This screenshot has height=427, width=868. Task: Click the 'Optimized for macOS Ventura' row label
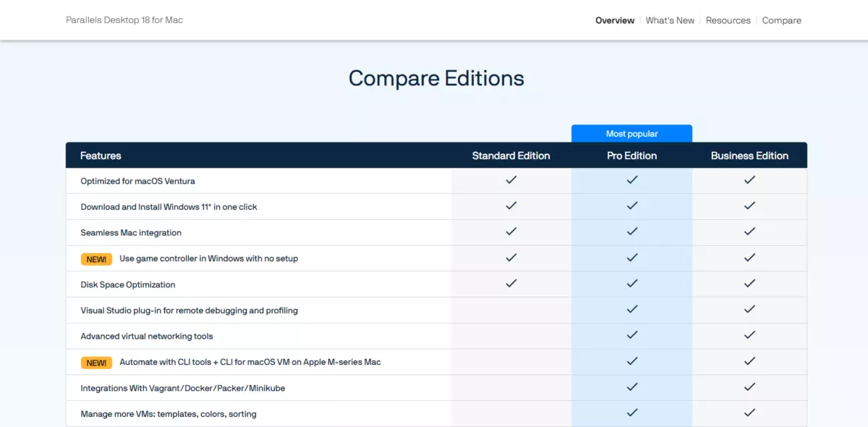coord(137,181)
